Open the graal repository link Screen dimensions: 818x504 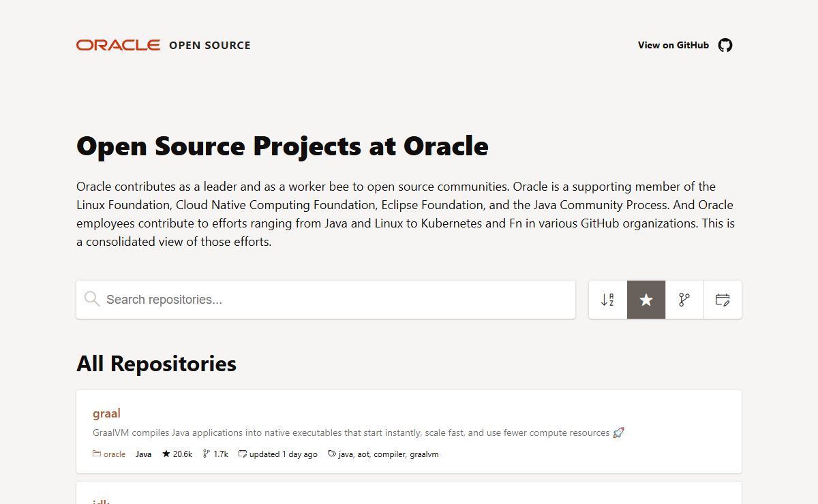pos(106,413)
